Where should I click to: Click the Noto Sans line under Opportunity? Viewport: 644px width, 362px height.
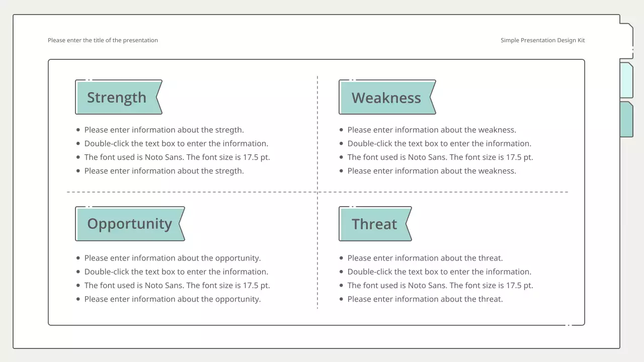177,285
